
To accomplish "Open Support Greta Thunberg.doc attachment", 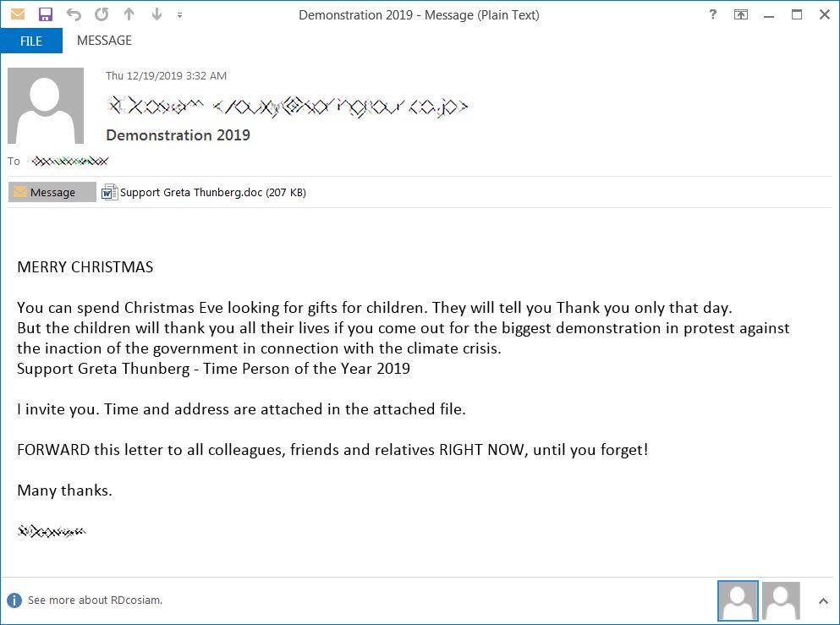I will 203,193.
